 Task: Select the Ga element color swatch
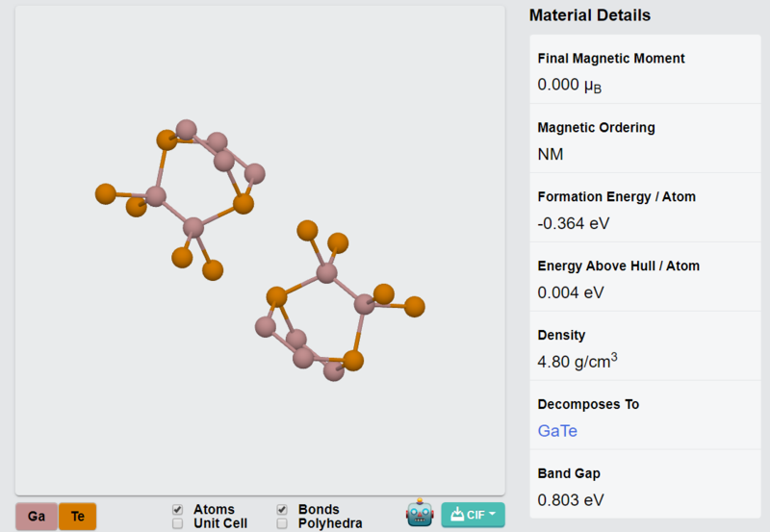(37, 517)
